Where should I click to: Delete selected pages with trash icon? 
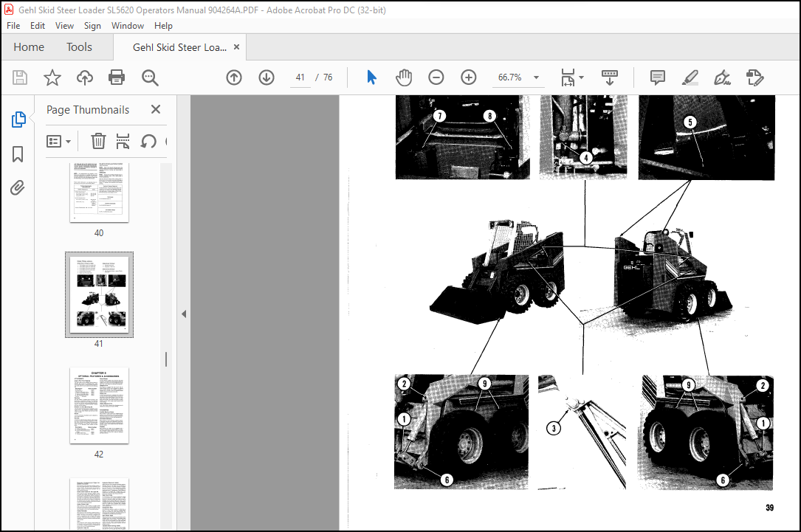point(98,141)
